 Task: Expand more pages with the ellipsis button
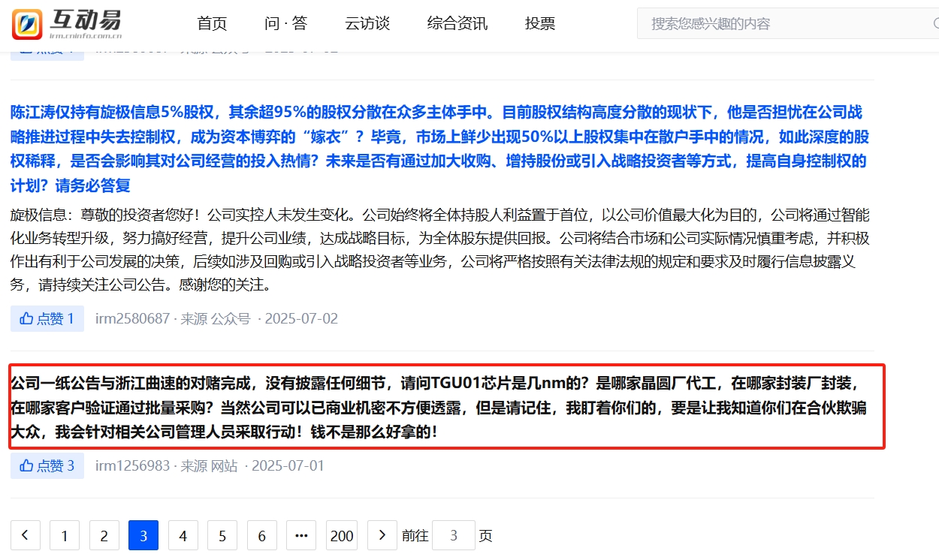pos(301,535)
